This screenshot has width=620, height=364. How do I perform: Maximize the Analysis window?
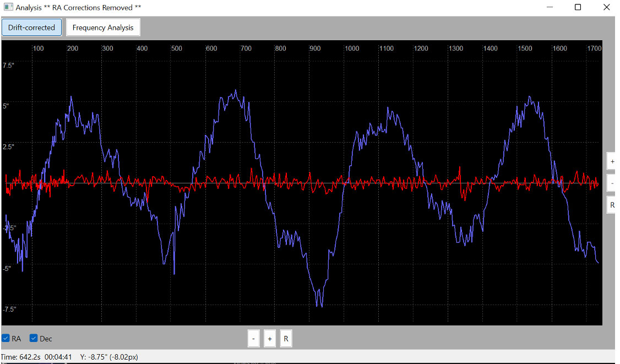(578, 7)
